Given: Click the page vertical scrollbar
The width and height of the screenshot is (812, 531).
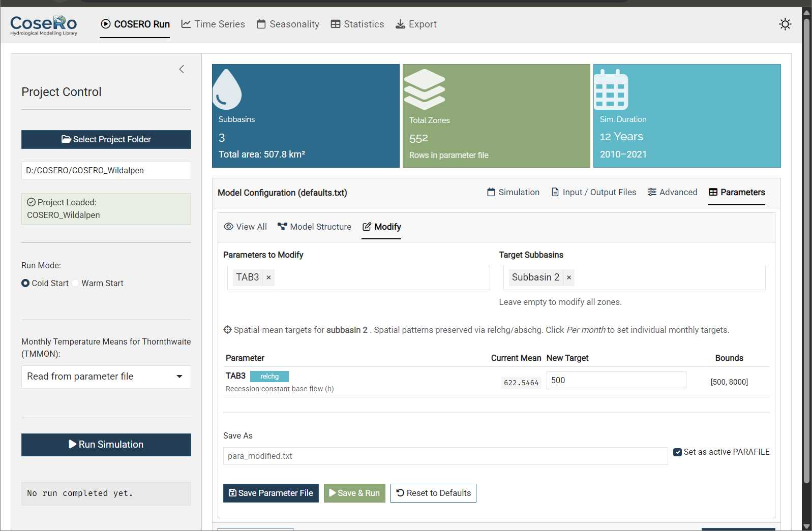Looking at the screenshot, I should 806,254.
